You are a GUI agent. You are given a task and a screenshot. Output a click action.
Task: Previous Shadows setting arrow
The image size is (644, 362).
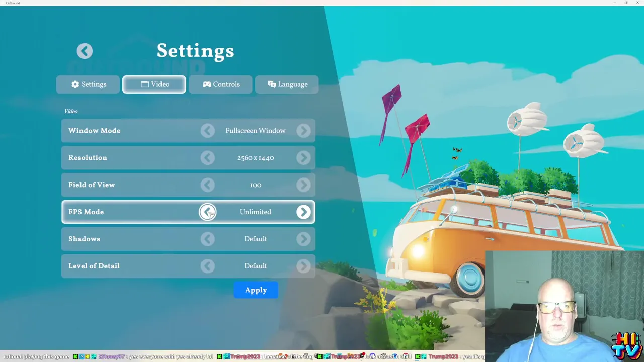[x=207, y=239]
